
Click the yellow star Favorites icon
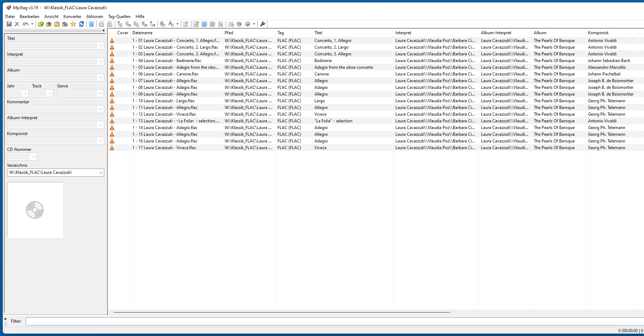coord(73,24)
